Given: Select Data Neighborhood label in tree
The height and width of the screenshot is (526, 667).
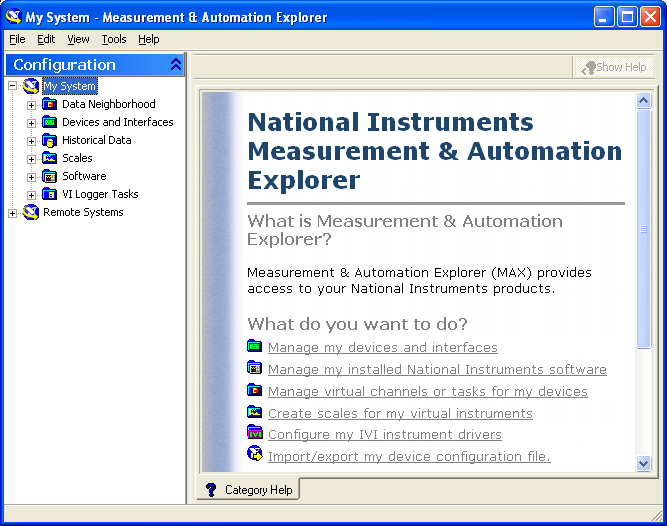Looking at the screenshot, I should pyautogui.click(x=108, y=104).
